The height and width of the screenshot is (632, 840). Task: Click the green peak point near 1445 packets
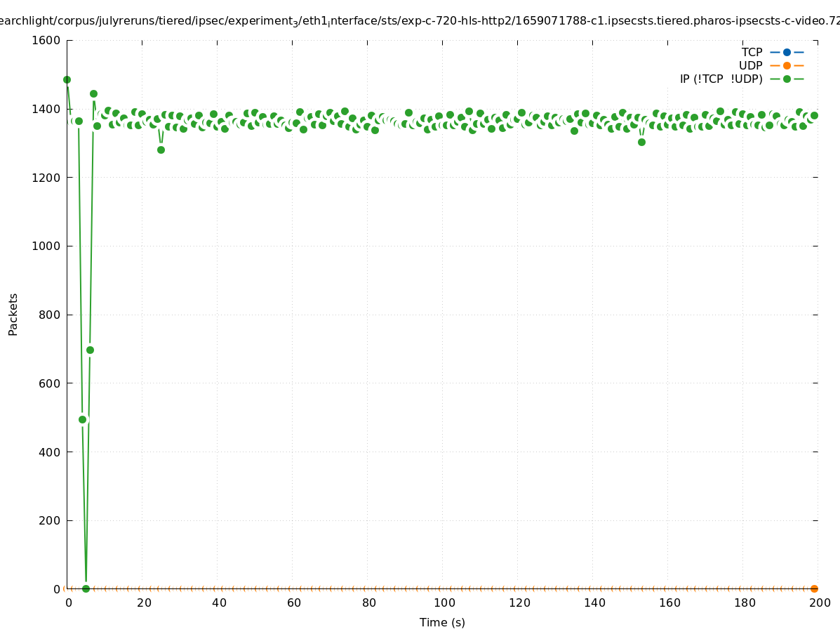(93, 93)
